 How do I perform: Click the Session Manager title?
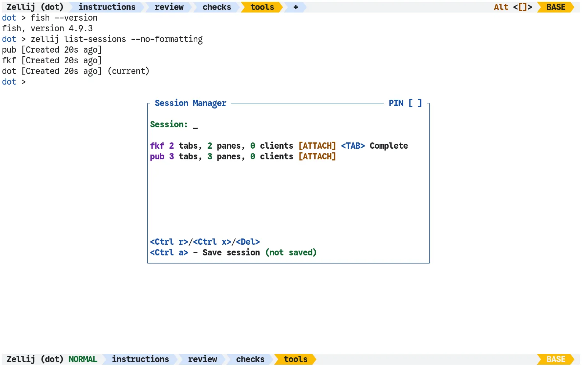click(190, 103)
